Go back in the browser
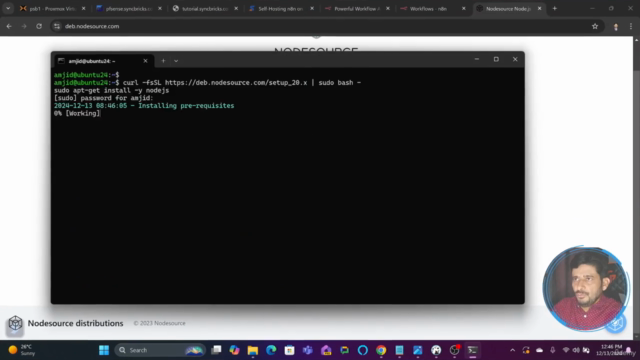The image size is (640, 360). [x=9, y=26]
